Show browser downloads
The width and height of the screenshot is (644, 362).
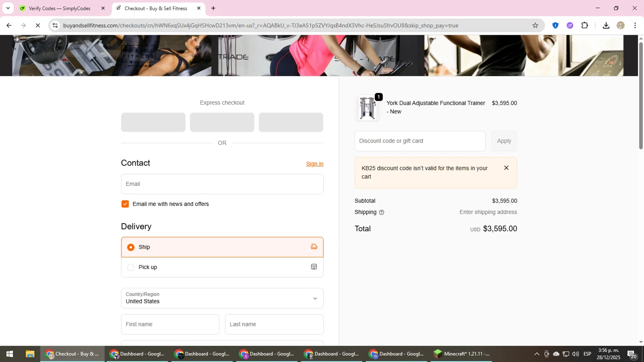point(606,25)
